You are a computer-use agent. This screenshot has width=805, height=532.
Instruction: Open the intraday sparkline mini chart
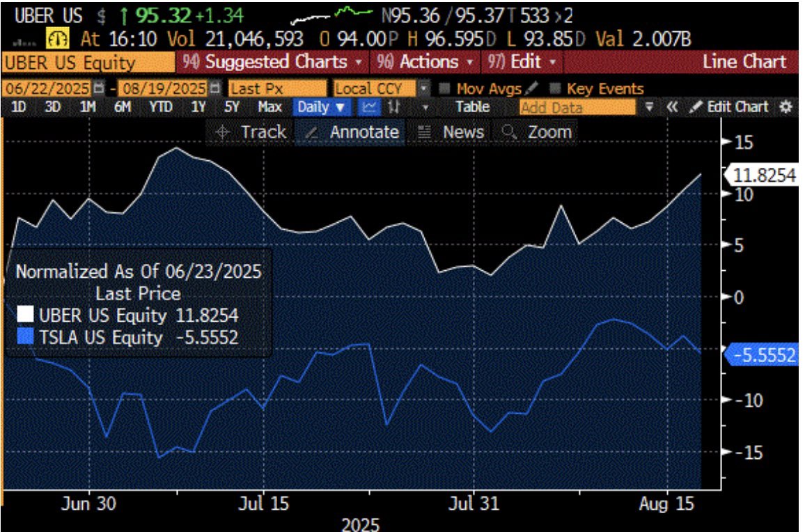(331, 17)
